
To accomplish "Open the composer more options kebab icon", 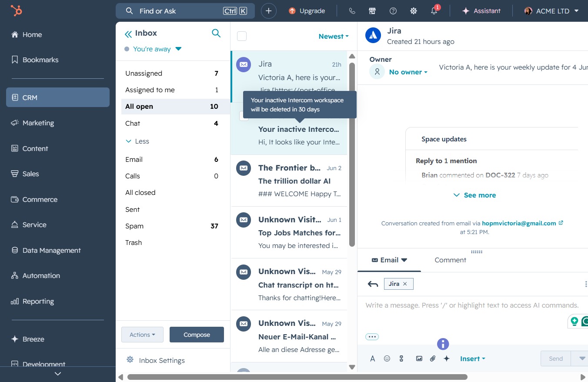I will coord(586,284).
